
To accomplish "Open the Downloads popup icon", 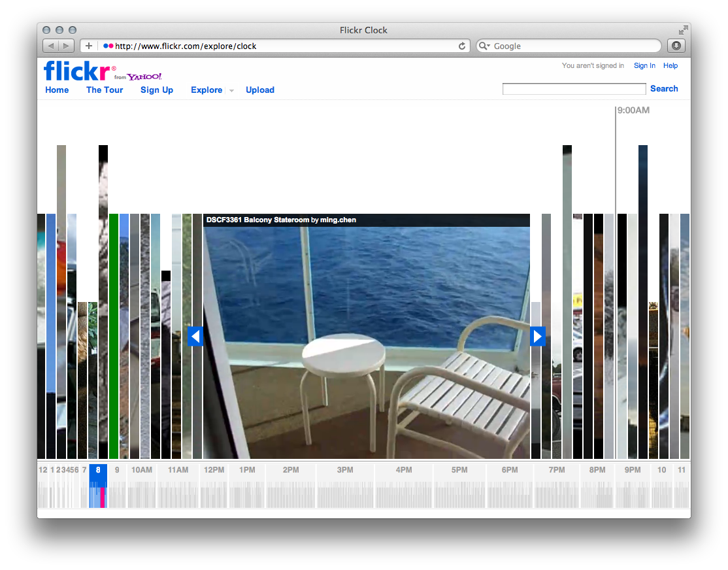I will [x=676, y=46].
